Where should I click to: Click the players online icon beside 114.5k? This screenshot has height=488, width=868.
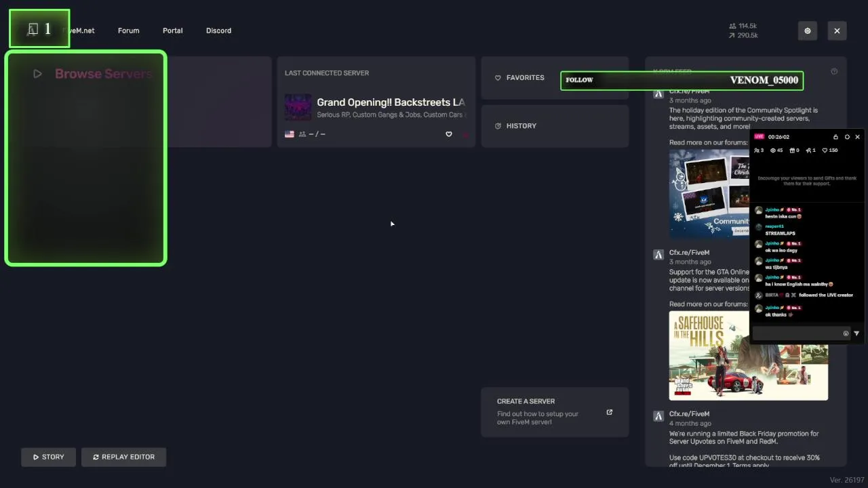coord(732,26)
